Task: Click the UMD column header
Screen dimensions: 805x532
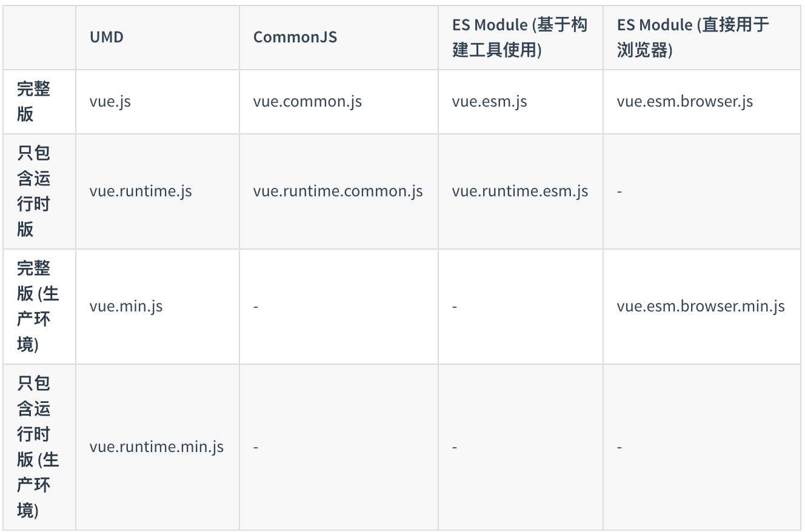Action: tap(107, 37)
